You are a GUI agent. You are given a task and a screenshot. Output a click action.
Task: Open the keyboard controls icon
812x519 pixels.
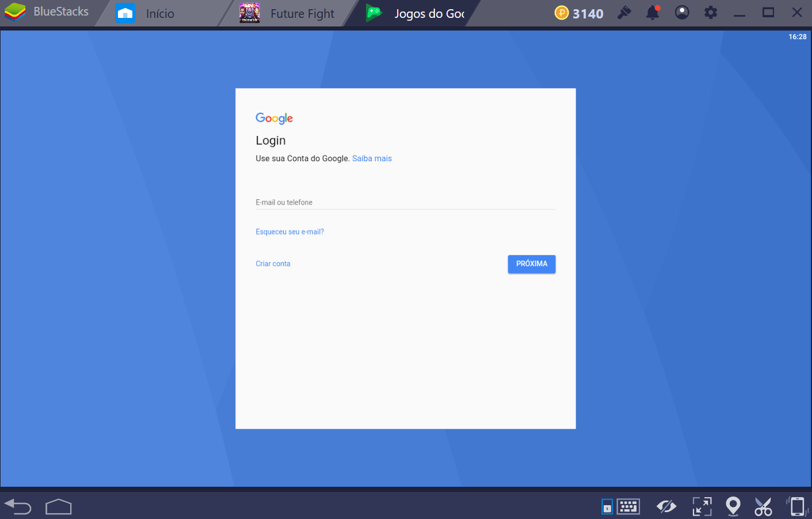628,506
